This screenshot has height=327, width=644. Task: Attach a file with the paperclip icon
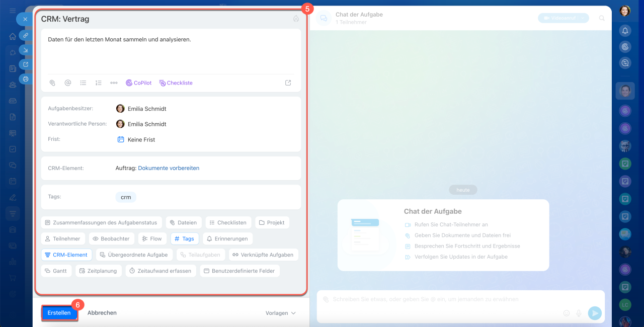pyautogui.click(x=52, y=83)
